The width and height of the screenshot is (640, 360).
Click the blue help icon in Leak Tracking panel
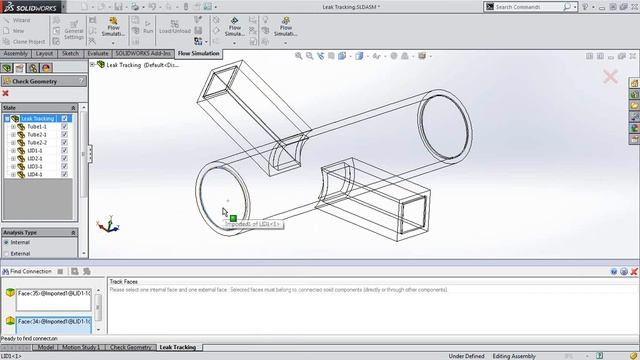614,271
